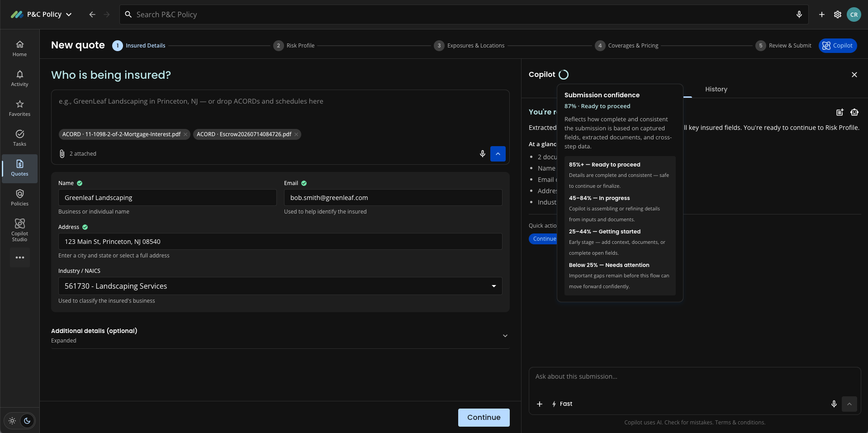Open the Terms & conditions link
Screen dimensions: 868x433
click(x=740, y=423)
